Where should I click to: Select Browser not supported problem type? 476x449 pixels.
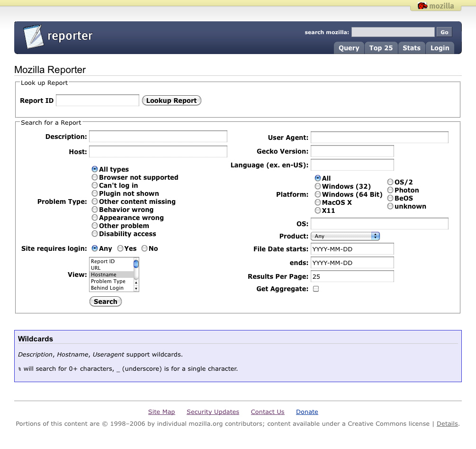(x=95, y=177)
